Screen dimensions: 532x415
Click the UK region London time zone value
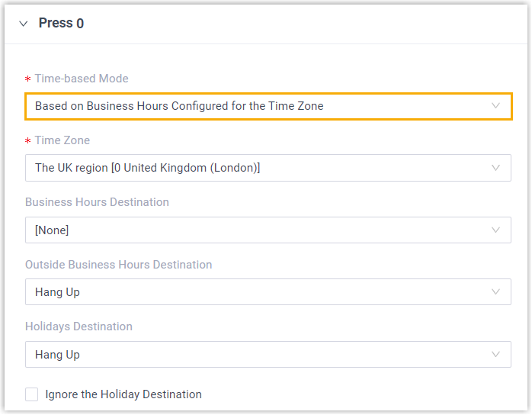click(x=147, y=168)
